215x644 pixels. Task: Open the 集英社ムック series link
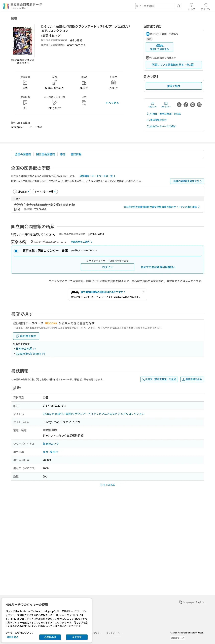tap(51, 444)
